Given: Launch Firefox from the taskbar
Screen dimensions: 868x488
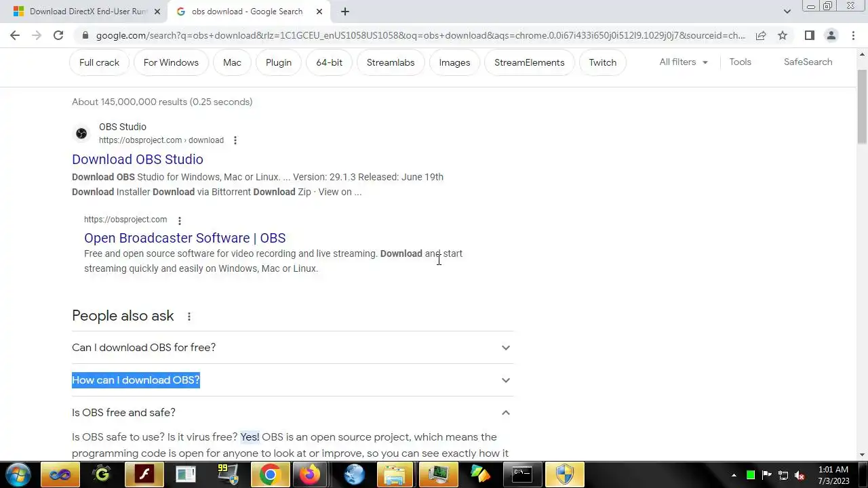Looking at the screenshot, I should 310,474.
